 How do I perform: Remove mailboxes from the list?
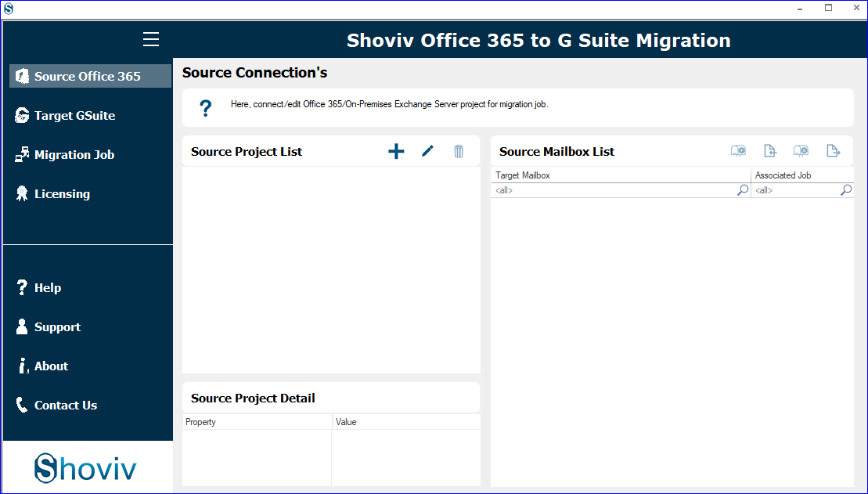[x=801, y=150]
